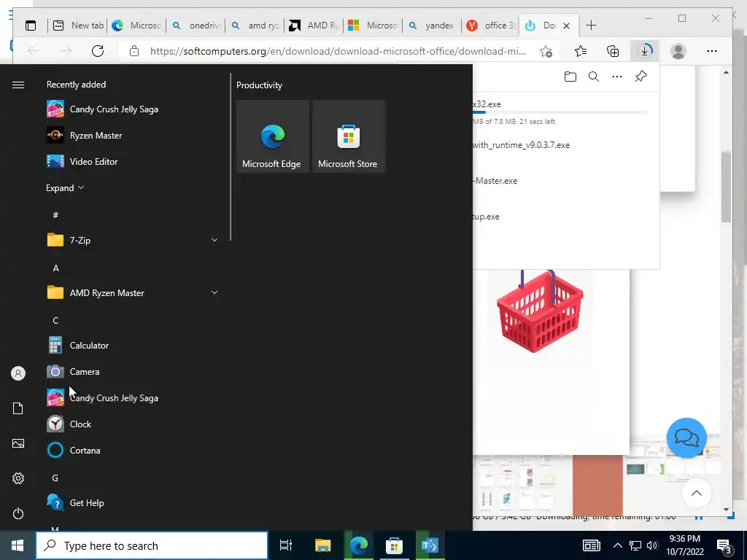Add this page to favorites
Viewport: 747px width, 560px height.
pos(546,51)
